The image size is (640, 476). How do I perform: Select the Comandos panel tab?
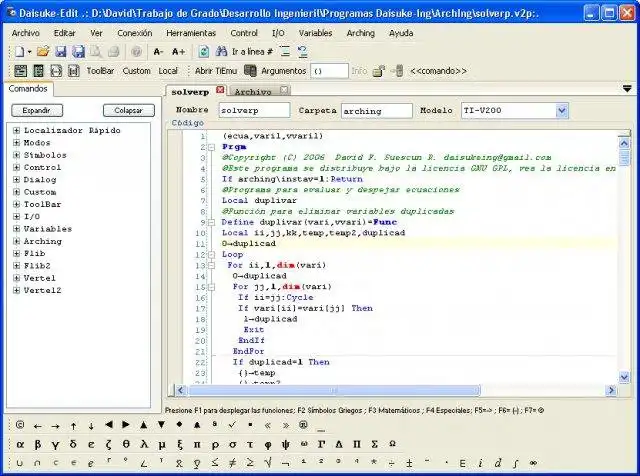(x=28, y=89)
